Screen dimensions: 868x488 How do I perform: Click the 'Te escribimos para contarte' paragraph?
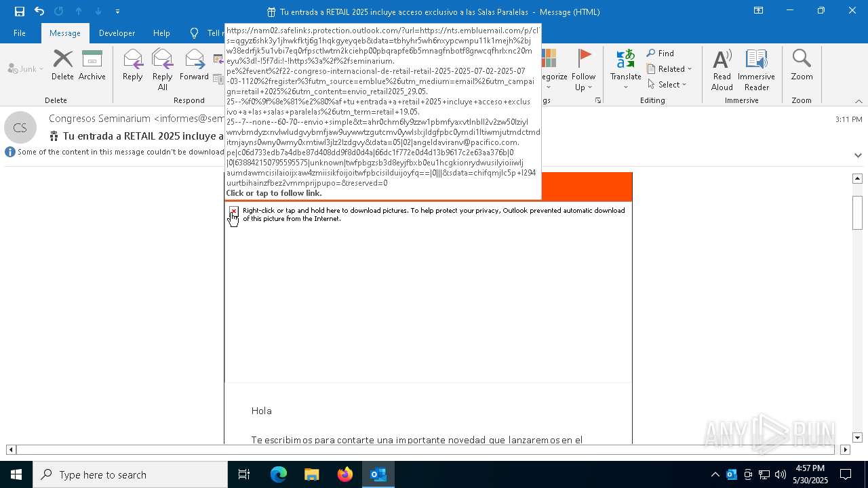coord(416,440)
